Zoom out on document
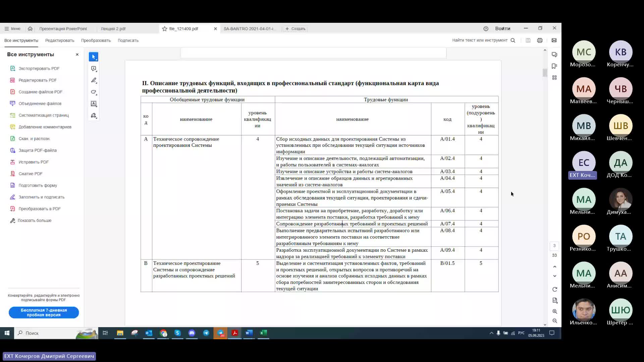 (x=555, y=321)
